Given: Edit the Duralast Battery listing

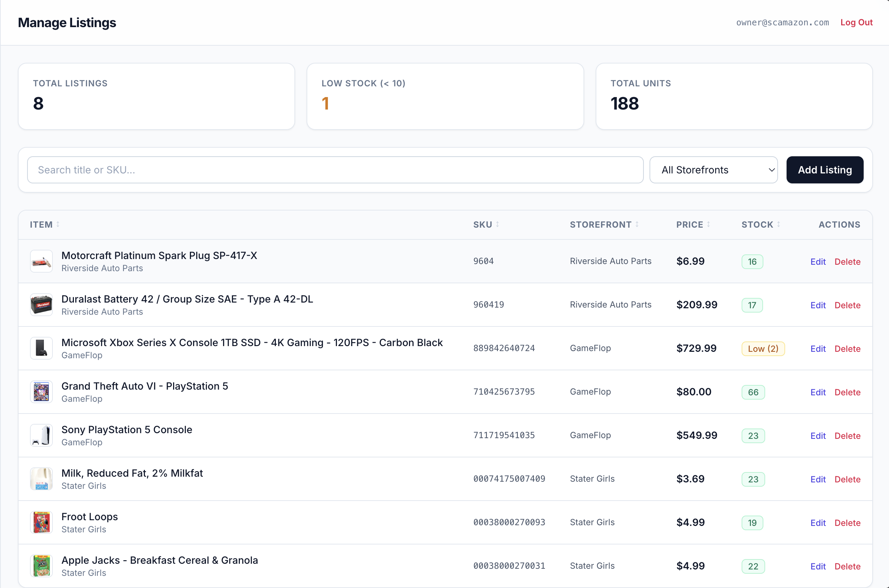Looking at the screenshot, I should coord(818,305).
